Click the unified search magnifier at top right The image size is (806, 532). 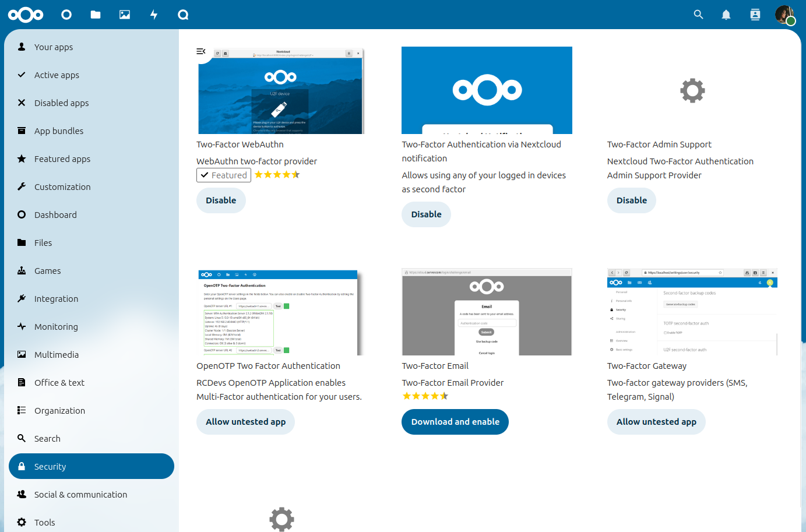698,15
